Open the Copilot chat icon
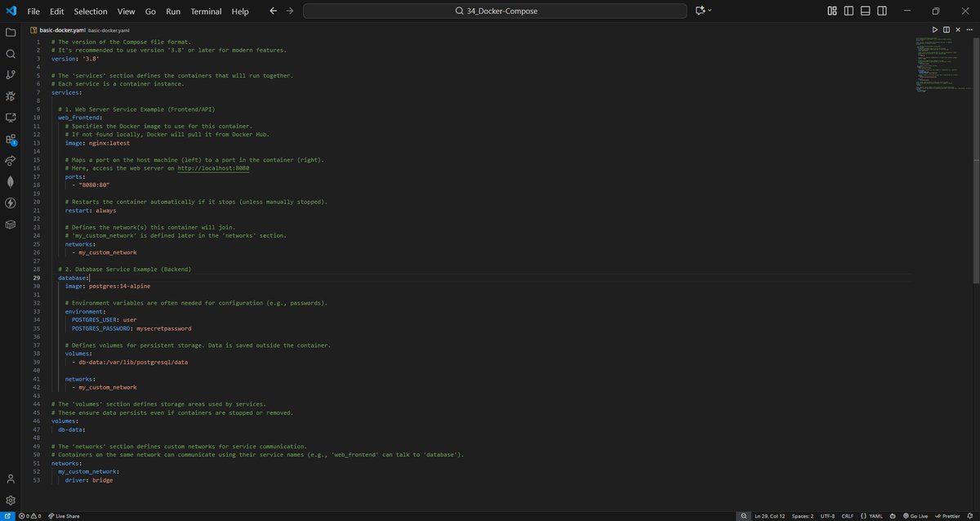 [700, 11]
